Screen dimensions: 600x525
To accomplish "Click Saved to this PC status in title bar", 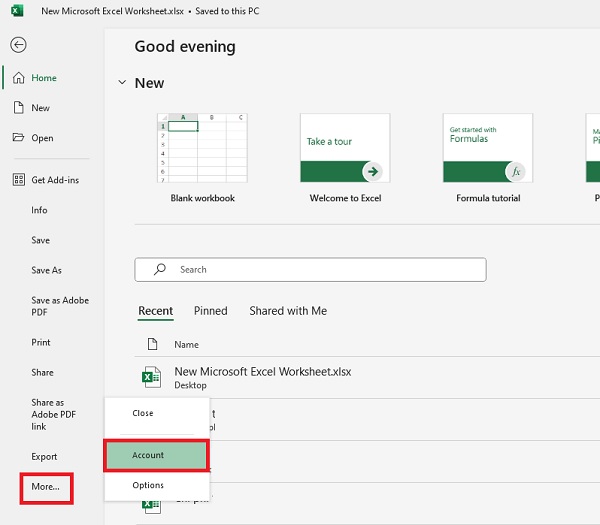I will click(x=227, y=11).
